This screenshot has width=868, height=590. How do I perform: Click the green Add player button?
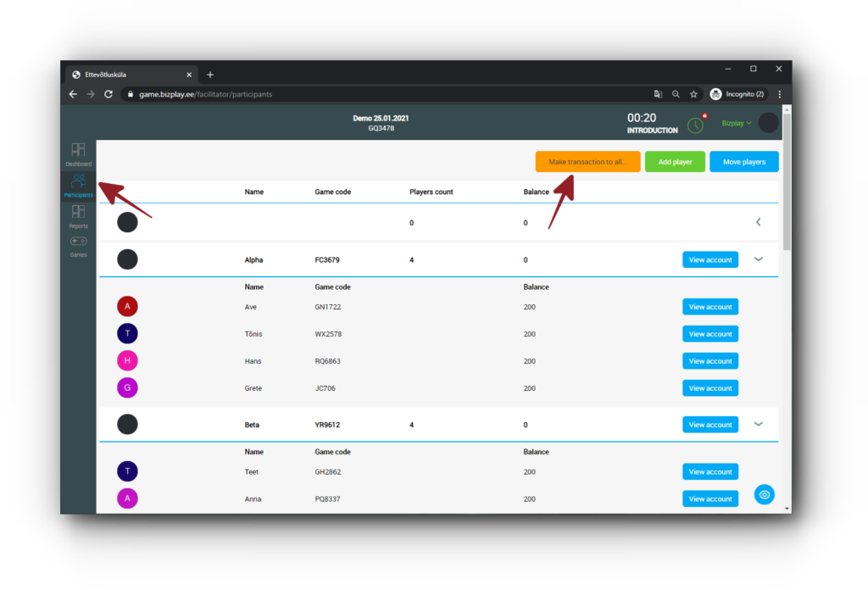coord(675,162)
